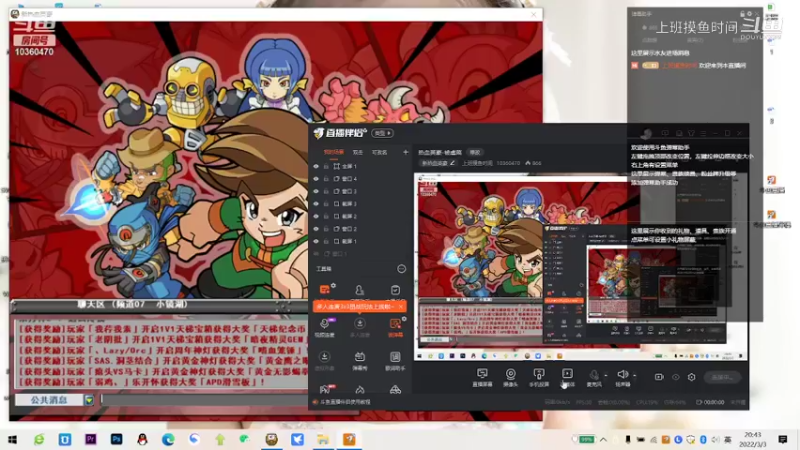Mute the 麦克风 microphone
This screenshot has width=800, height=450.
tap(594, 378)
